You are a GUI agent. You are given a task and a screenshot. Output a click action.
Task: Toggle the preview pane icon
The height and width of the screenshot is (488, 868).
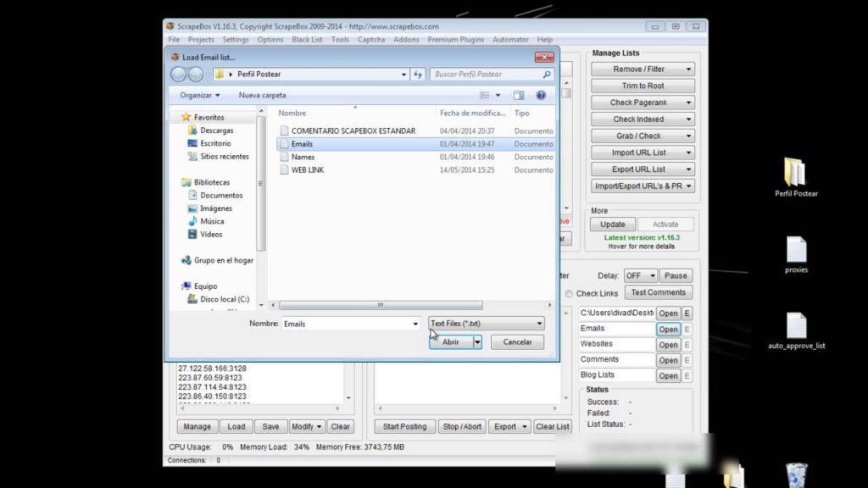pos(518,95)
